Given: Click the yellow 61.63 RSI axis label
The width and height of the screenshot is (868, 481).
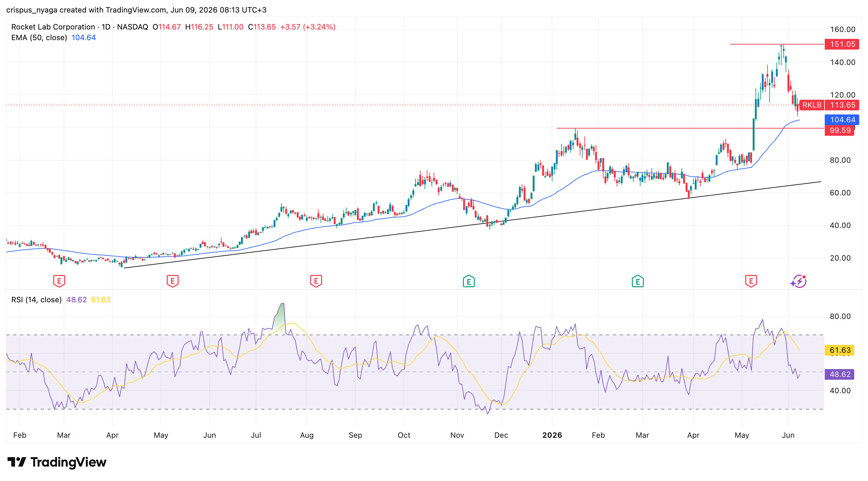Looking at the screenshot, I should tap(839, 350).
